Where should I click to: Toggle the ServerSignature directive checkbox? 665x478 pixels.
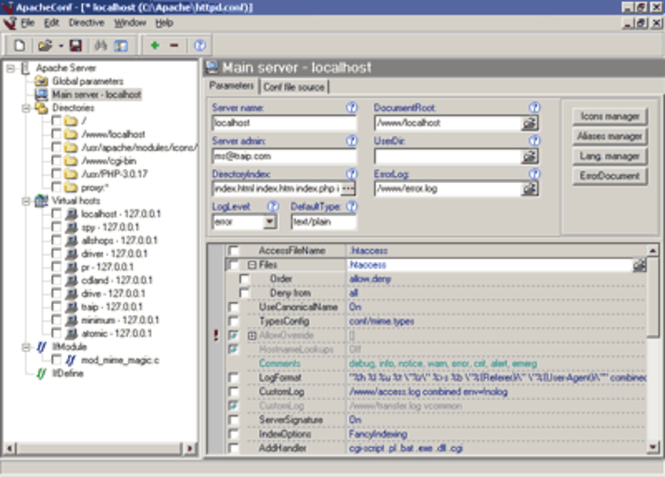[233, 420]
